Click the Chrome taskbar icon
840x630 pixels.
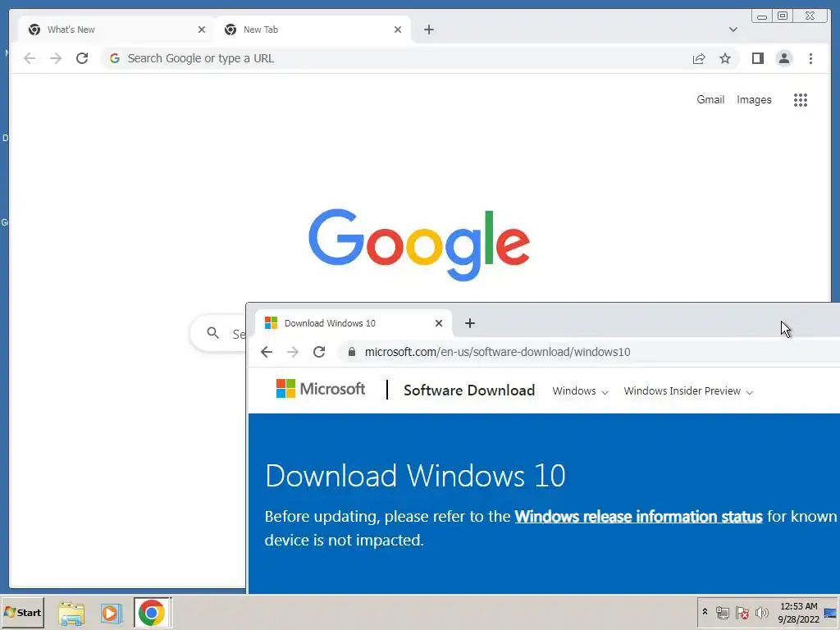click(x=152, y=613)
